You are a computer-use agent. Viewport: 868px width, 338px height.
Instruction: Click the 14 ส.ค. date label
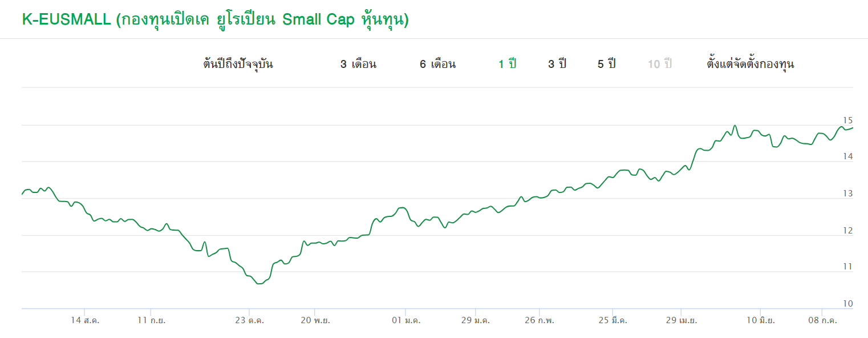pyautogui.click(x=86, y=321)
